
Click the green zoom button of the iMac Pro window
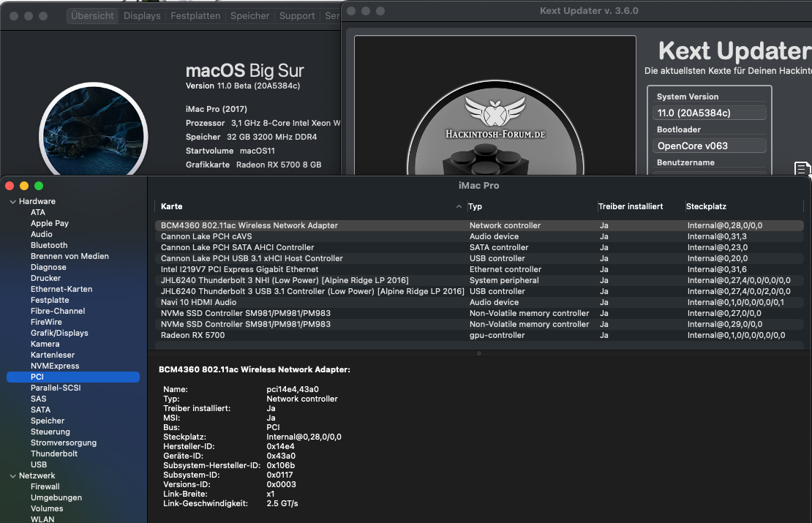pos(39,186)
